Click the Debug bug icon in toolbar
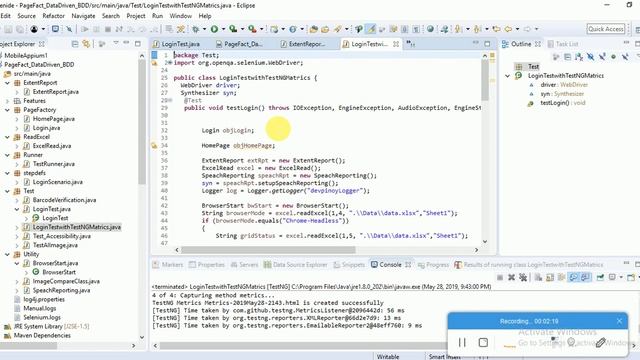The image size is (640, 360). pos(195,29)
